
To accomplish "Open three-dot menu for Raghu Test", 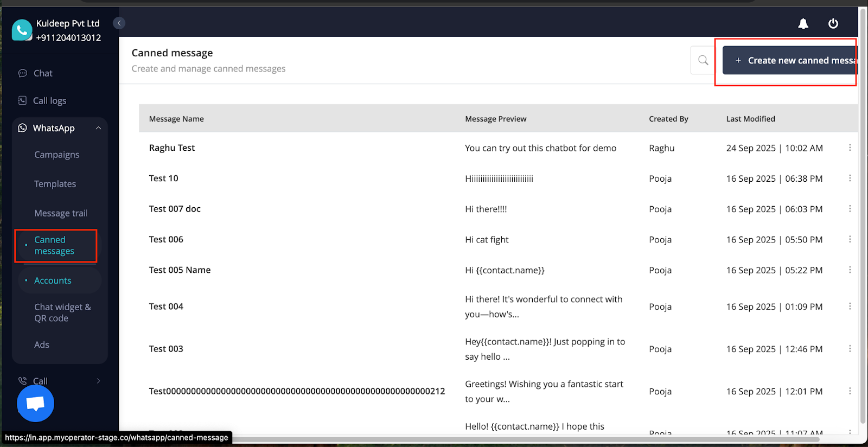I will 850,148.
